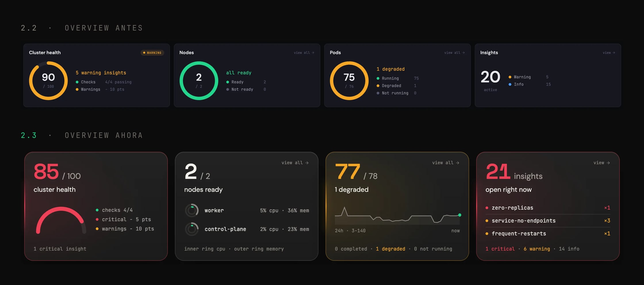Click the '1 degraded' footer label in the pods card
This screenshot has height=285, width=644.
point(390,249)
